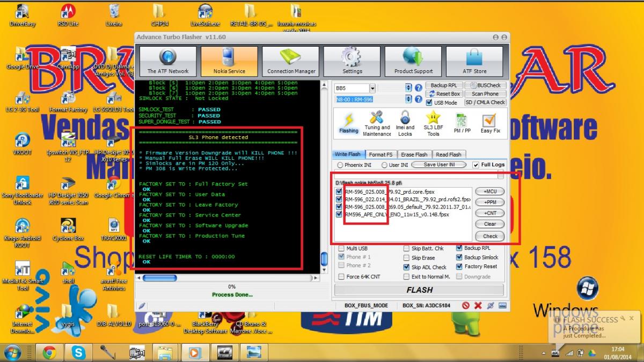This screenshot has height=362, width=644.
Task: Select User INI radio button
Action: coord(384,165)
